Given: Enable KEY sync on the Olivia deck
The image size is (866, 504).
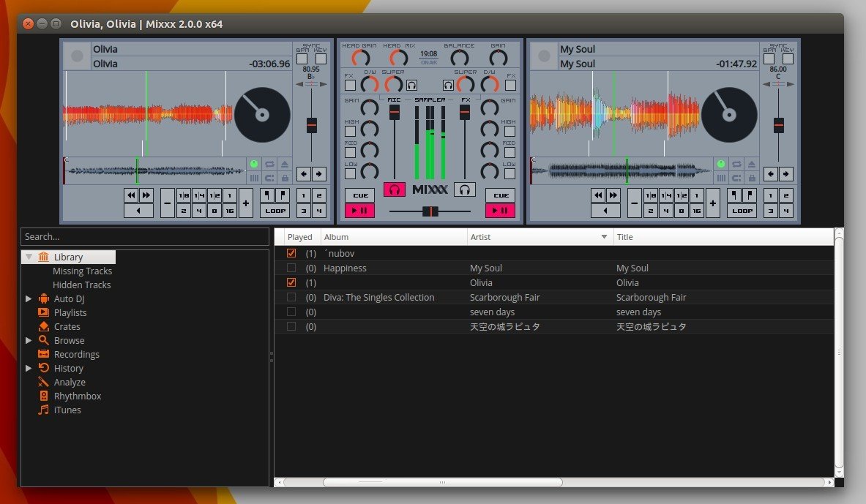Looking at the screenshot, I should click(x=321, y=59).
